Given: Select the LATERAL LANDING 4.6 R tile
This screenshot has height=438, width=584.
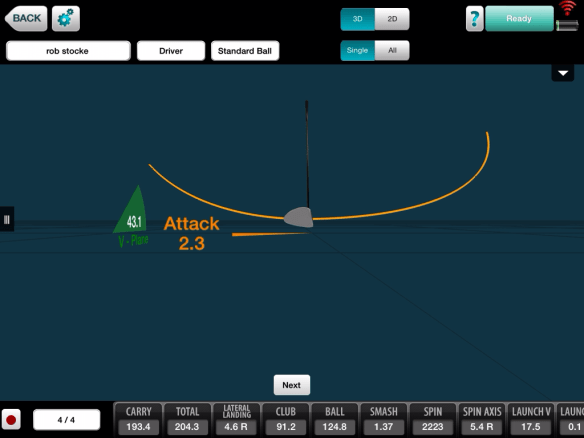Looking at the screenshot, I should 237,420.
